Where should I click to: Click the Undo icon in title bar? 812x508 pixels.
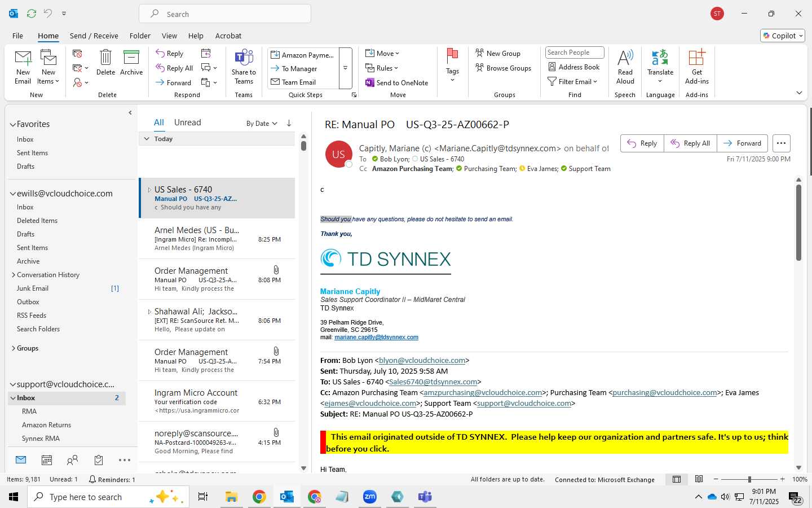click(x=48, y=14)
